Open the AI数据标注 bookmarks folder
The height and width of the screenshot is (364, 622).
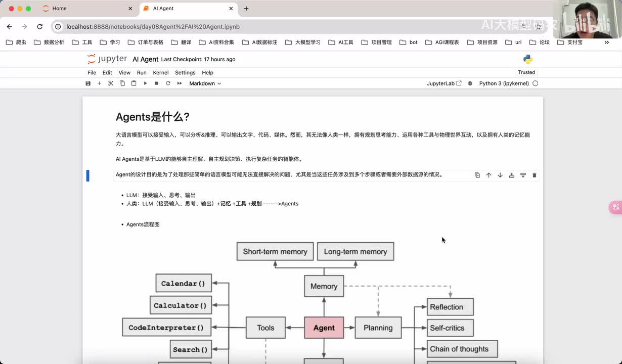click(259, 42)
